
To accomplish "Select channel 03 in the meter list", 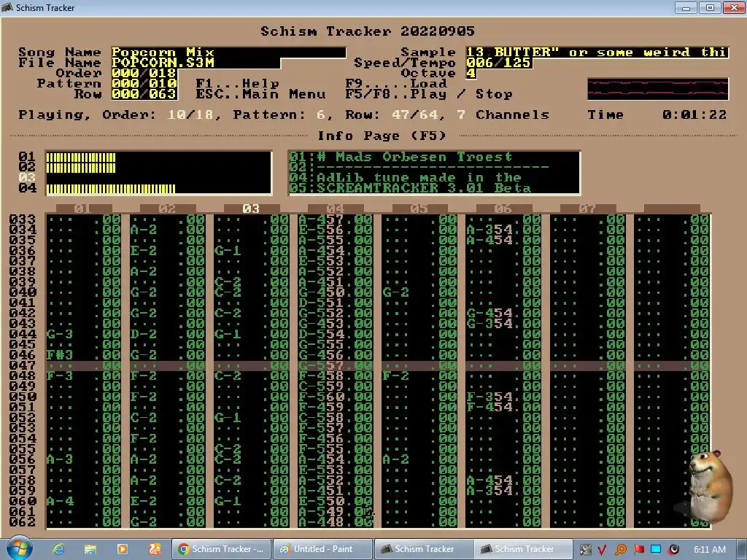I will (x=27, y=178).
